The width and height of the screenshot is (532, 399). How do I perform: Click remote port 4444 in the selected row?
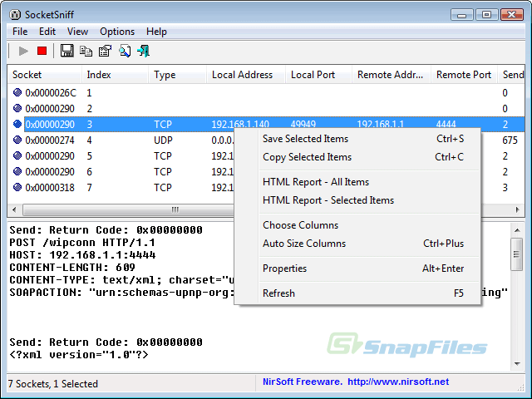pyautogui.click(x=446, y=124)
